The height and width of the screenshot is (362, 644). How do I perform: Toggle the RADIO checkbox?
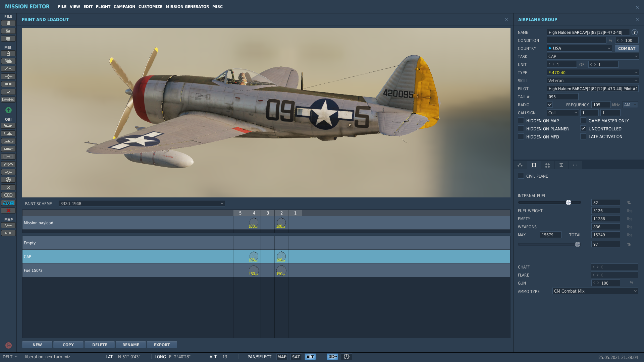pos(550,105)
